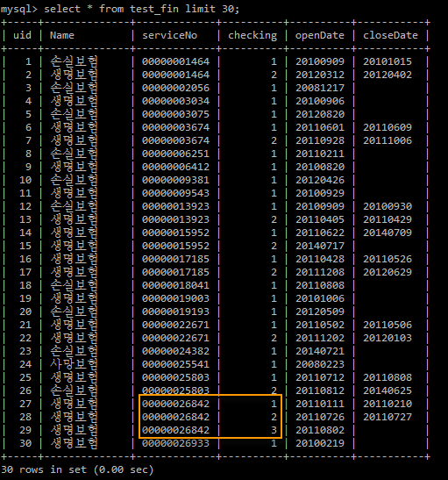Click openDate 20110211
Viewport: 448px width, 480px height.
320,154
